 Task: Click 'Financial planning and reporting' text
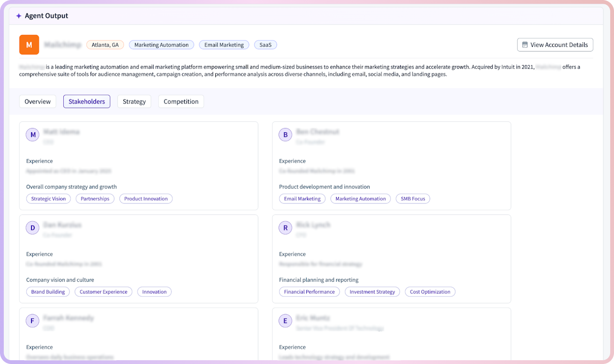coord(319,280)
